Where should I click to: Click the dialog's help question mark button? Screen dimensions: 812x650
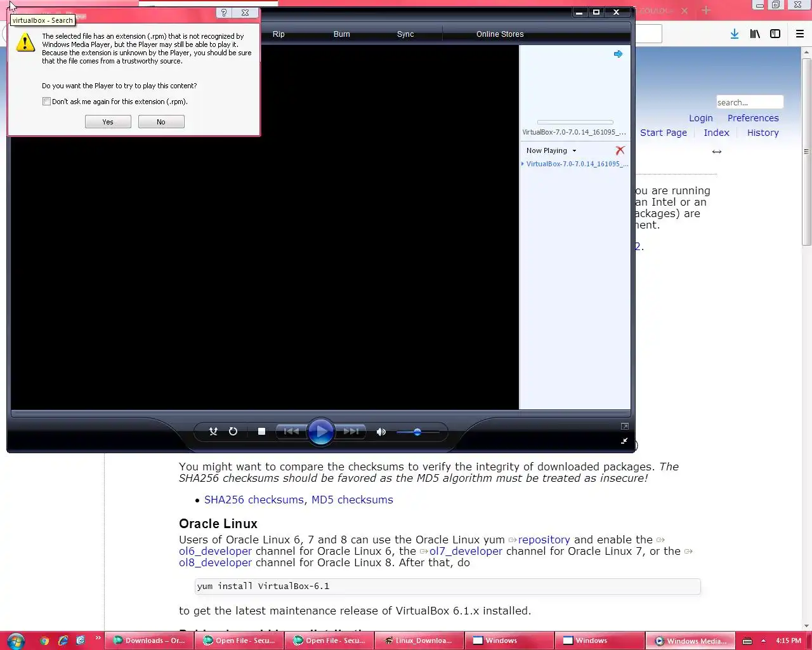point(224,13)
